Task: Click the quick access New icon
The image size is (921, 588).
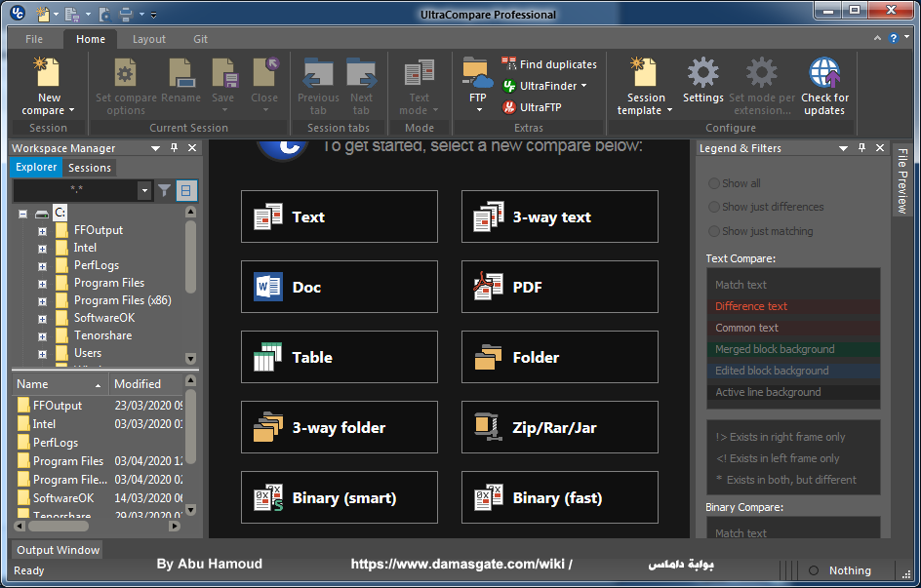Action: 42,13
